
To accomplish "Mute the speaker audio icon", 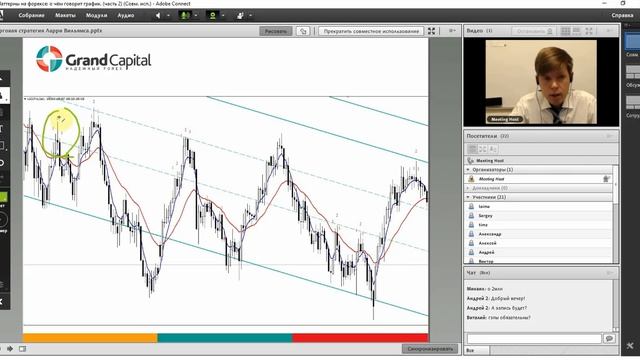I will (158, 16).
